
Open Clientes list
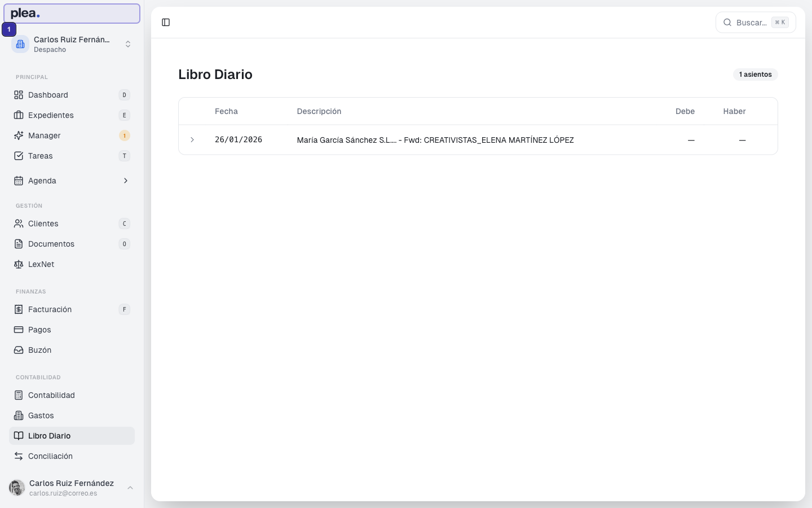(x=72, y=224)
